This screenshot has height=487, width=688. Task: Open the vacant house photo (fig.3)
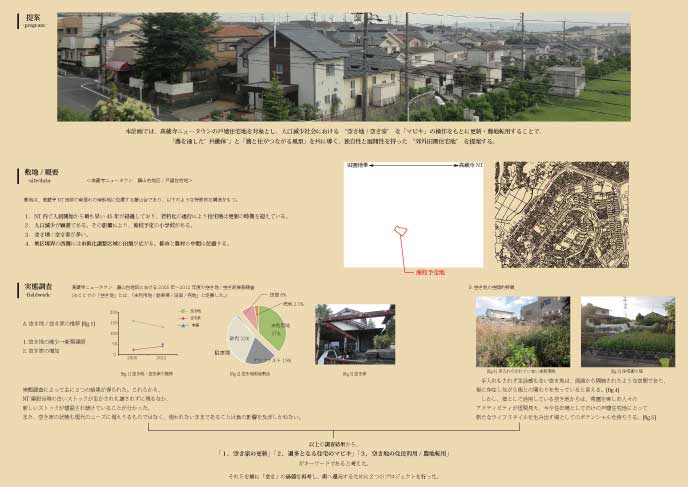tap(355, 334)
